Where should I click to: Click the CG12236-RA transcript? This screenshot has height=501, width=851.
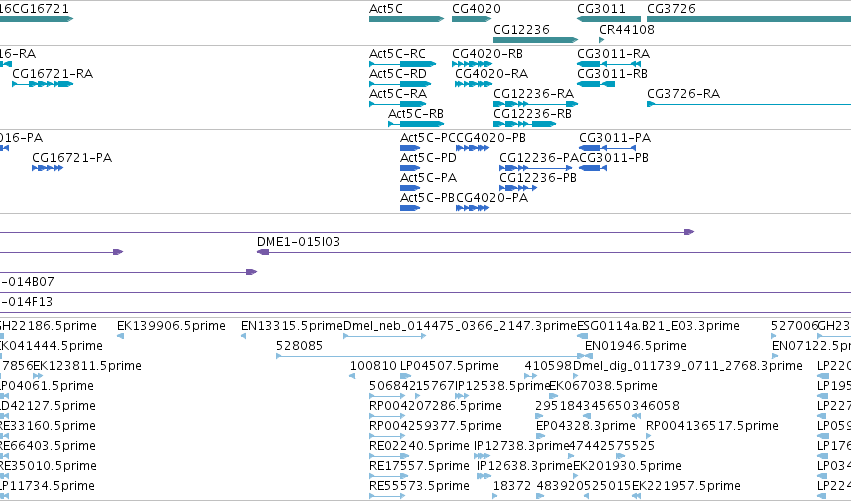535,104
